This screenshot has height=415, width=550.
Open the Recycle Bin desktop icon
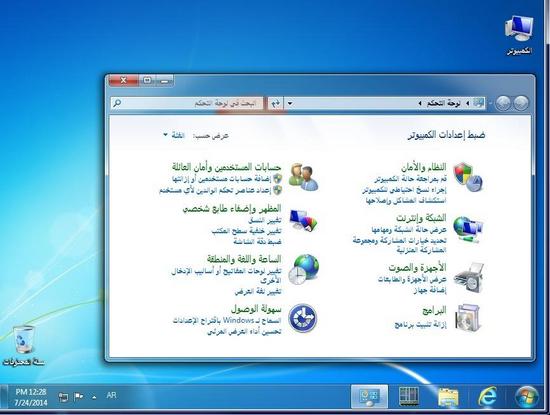coord(24,346)
